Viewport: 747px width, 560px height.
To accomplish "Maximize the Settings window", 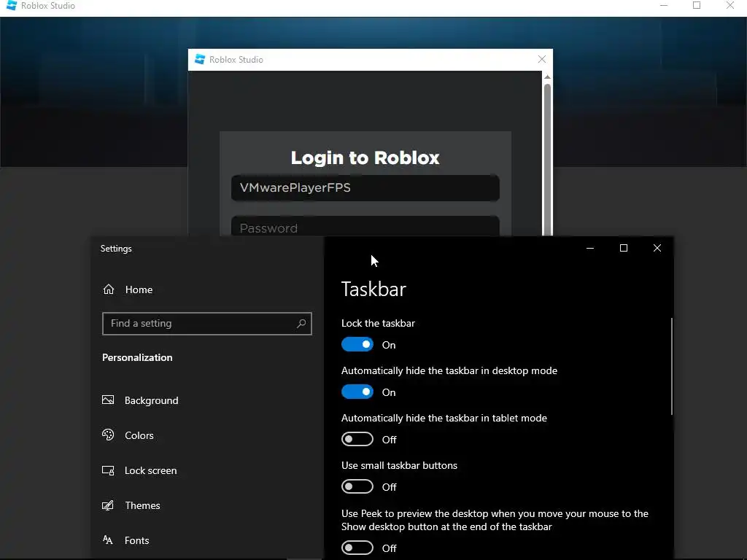I will (x=623, y=248).
